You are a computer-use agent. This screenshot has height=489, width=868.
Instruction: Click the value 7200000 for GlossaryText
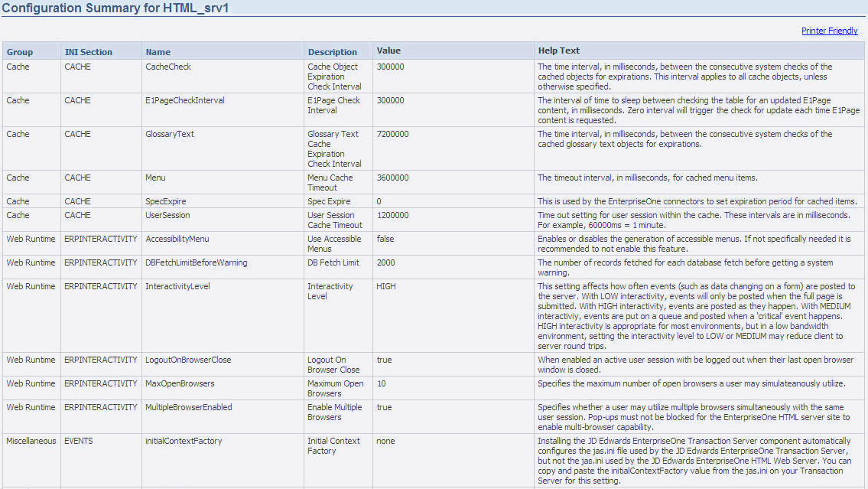[x=392, y=134]
